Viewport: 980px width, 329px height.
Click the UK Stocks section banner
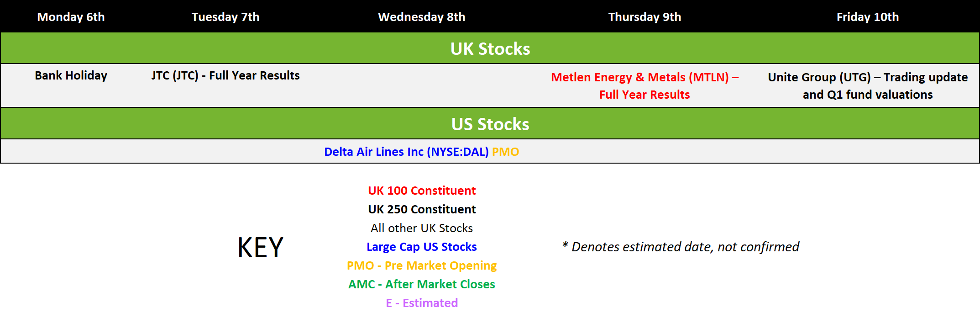pyautogui.click(x=490, y=48)
